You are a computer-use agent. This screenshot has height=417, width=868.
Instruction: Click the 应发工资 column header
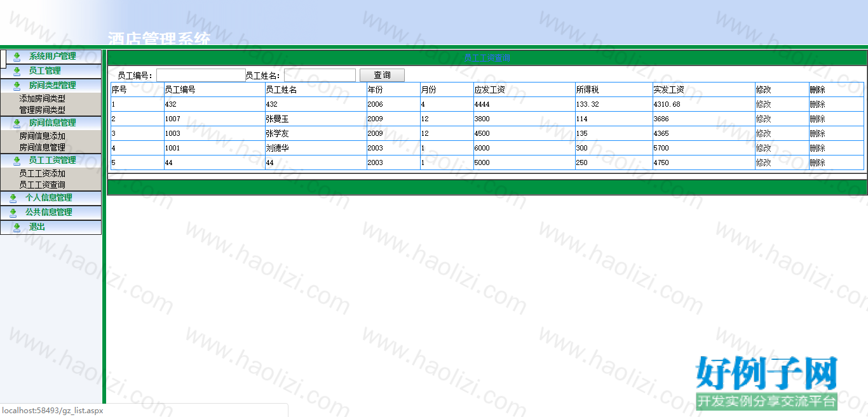click(490, 89)
